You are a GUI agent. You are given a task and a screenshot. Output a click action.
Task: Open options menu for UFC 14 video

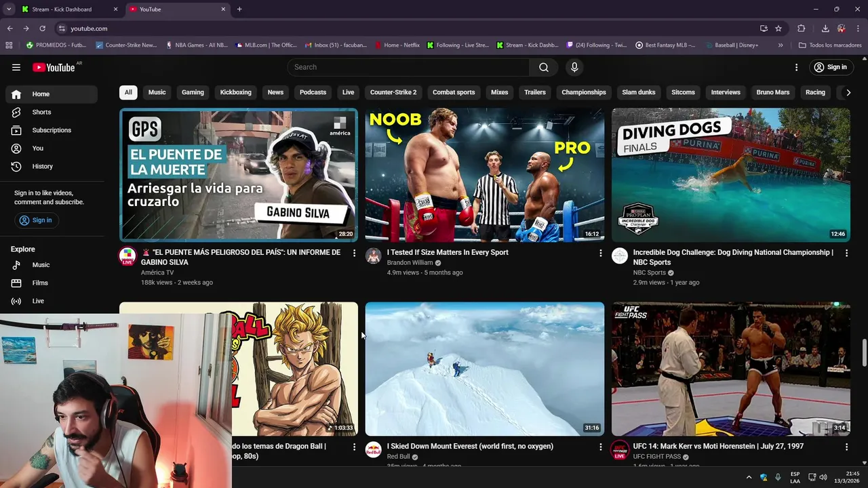pos(846,447)
